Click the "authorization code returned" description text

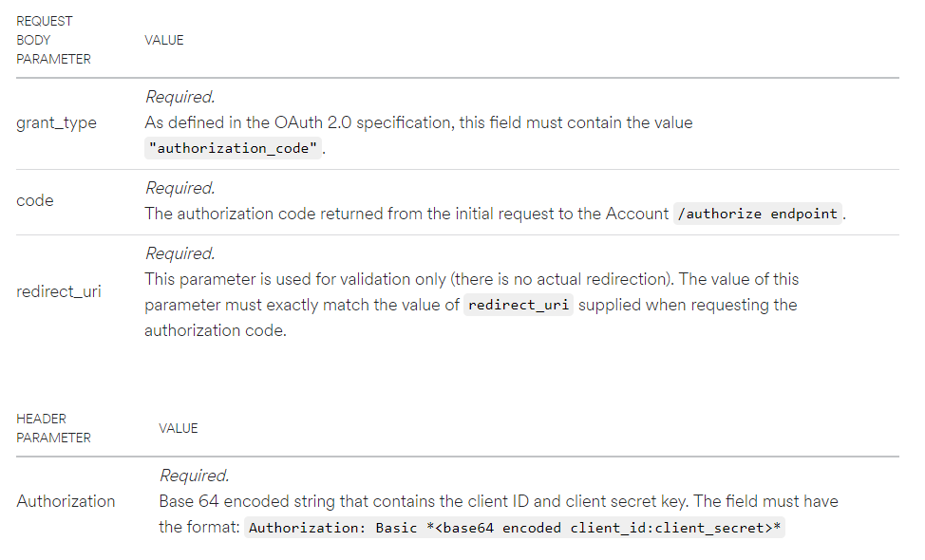pyautogui.click(x=406, y=214)
